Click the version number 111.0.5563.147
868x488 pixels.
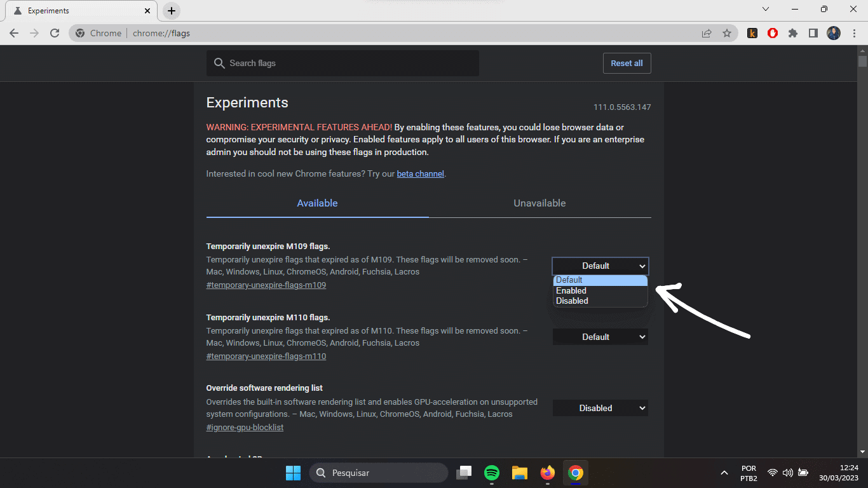pyautogui.click(x=622, y=107)
